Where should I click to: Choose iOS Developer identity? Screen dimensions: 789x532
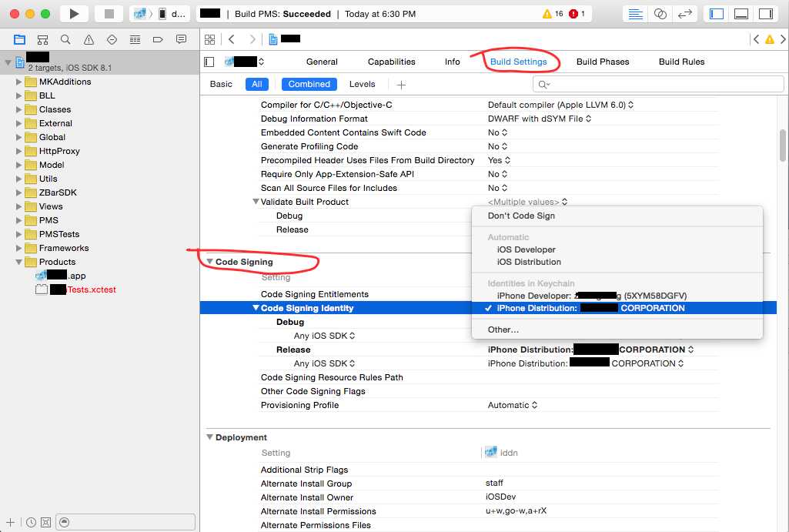point(527,249)
